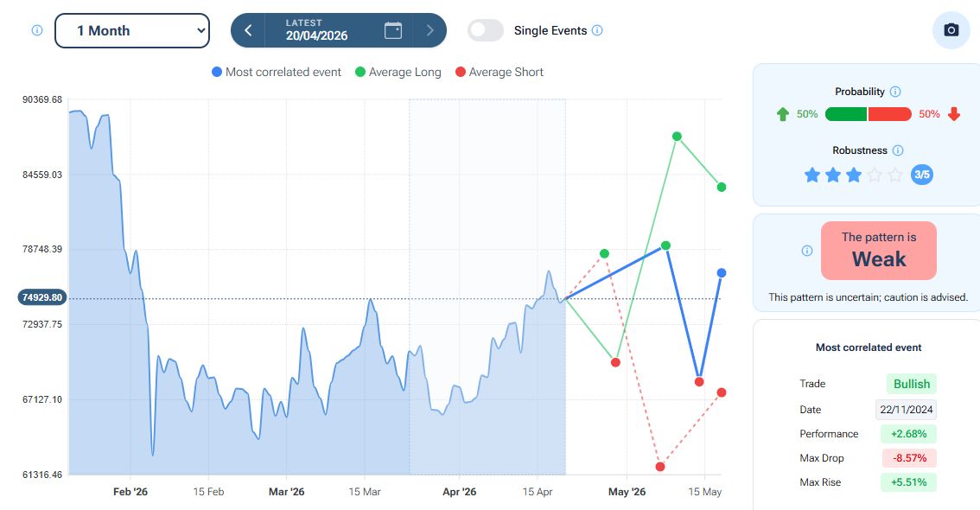980x510 pixels.
Task: Click the Bullish trade label
Action: click(x=911, y=384)
